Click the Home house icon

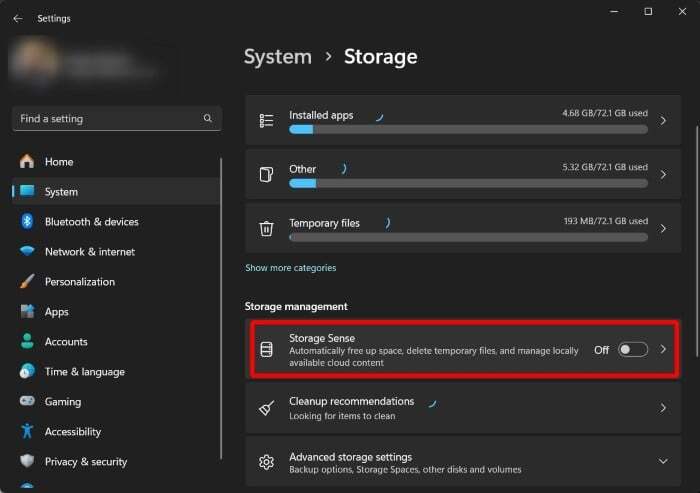click(27, 161)
